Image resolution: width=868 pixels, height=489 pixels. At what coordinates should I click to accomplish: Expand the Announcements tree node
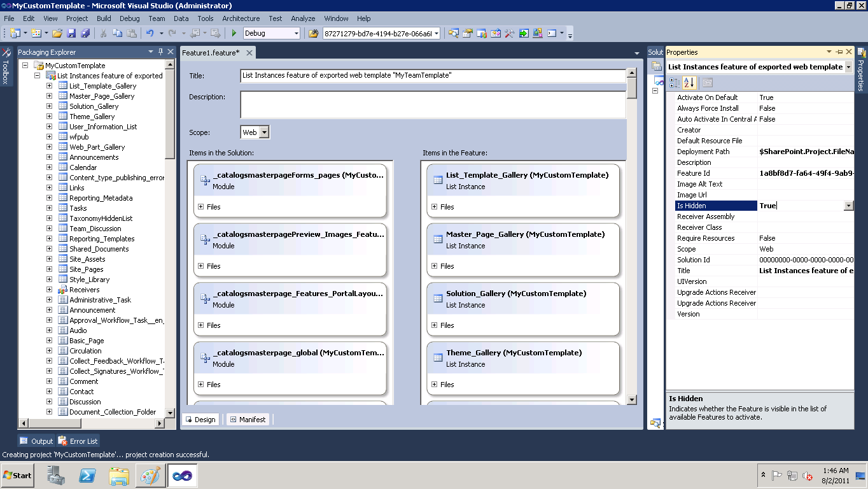tap(49, 157)
